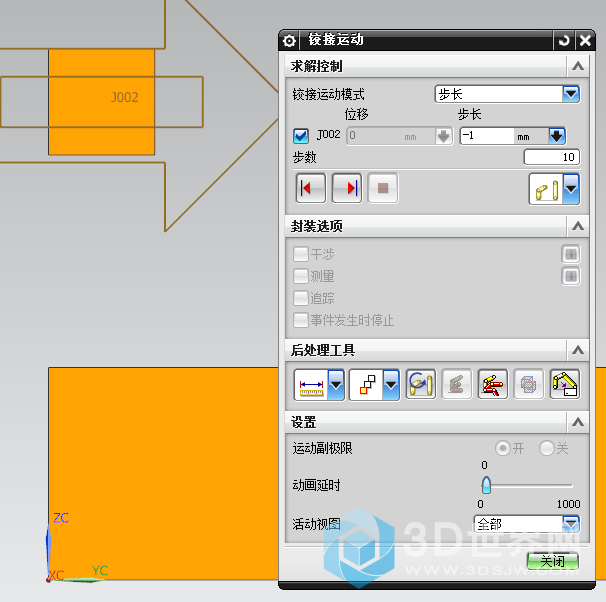Screen dimensions: 606x602
Task: Click the green 关闭 button
Action: pos(552,561)
